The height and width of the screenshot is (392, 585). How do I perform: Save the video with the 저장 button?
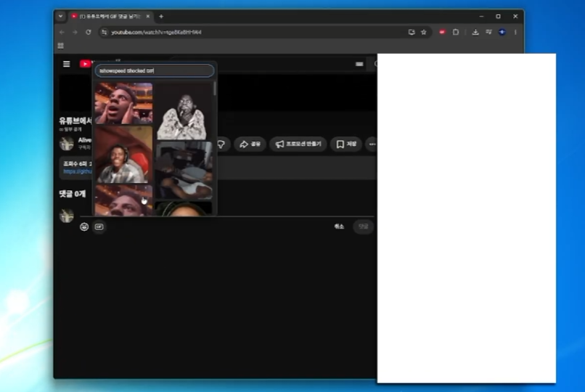click(x=346, y=144)
